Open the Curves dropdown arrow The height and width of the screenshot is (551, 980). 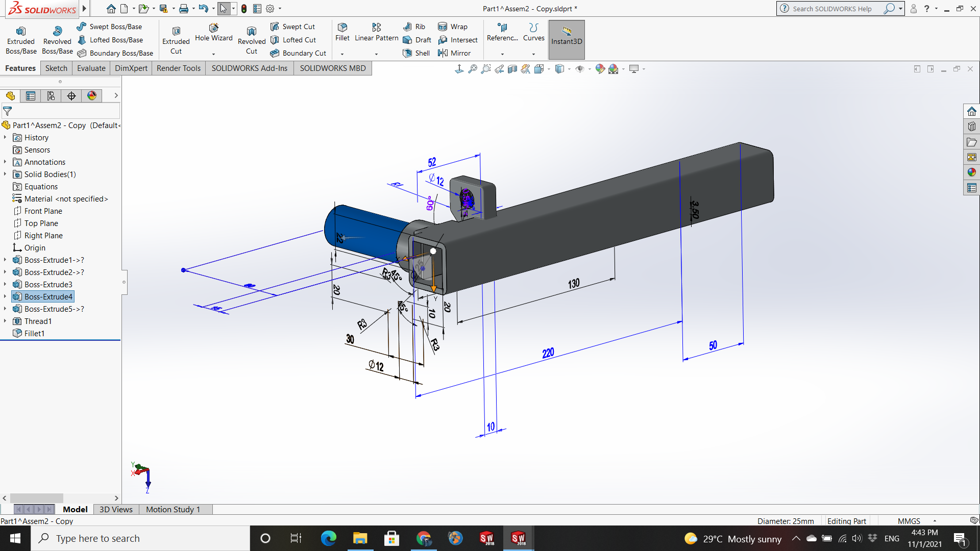(534, 54)
